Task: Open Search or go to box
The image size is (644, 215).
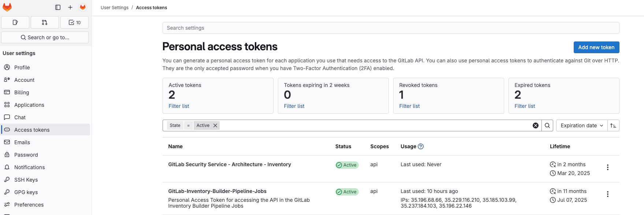Action: [x=45, y=37]
